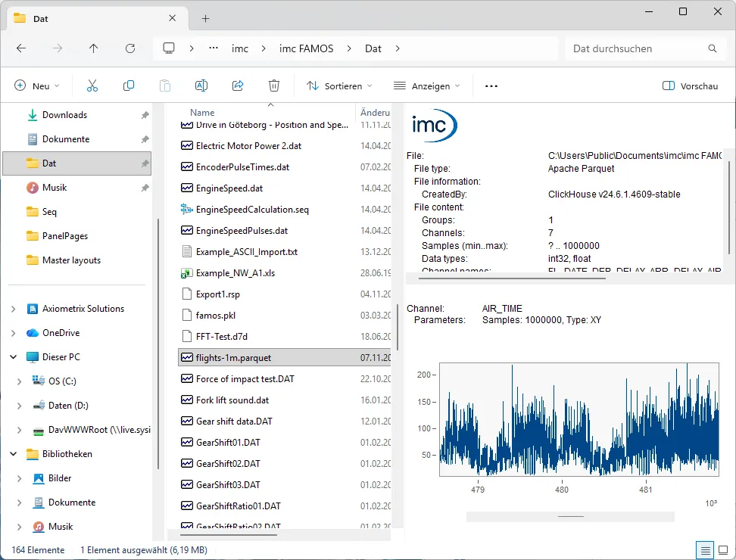The image size is (736, 560).
Task: Refresh the current folder view
Action: 129,48
